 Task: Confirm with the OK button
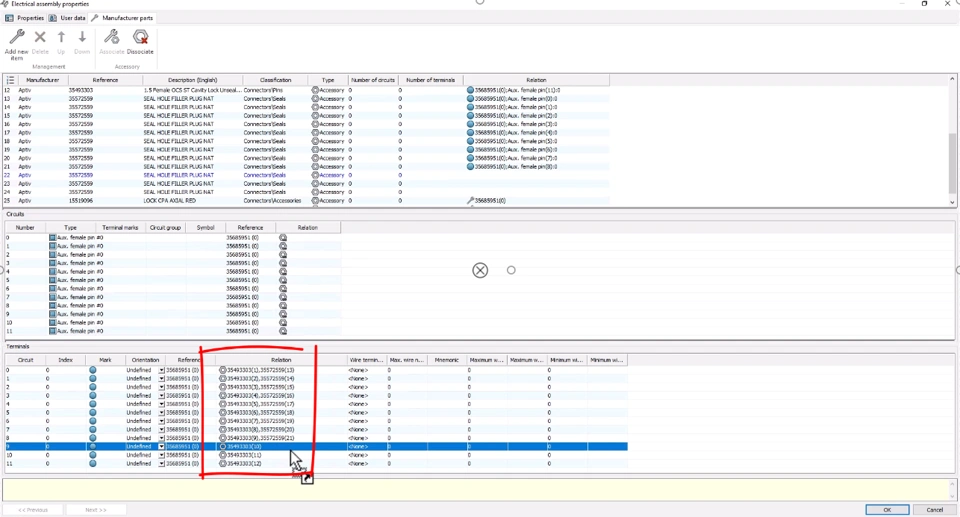coord(887,510)
